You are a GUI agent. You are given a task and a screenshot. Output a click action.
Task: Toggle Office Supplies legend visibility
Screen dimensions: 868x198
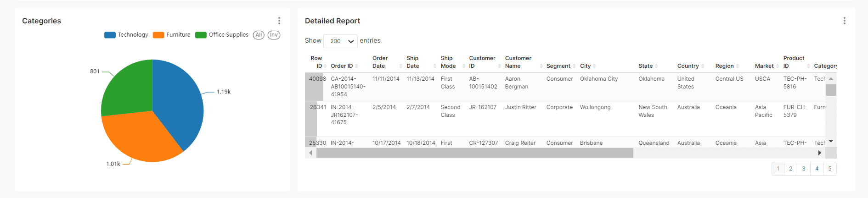coord(222,35)
